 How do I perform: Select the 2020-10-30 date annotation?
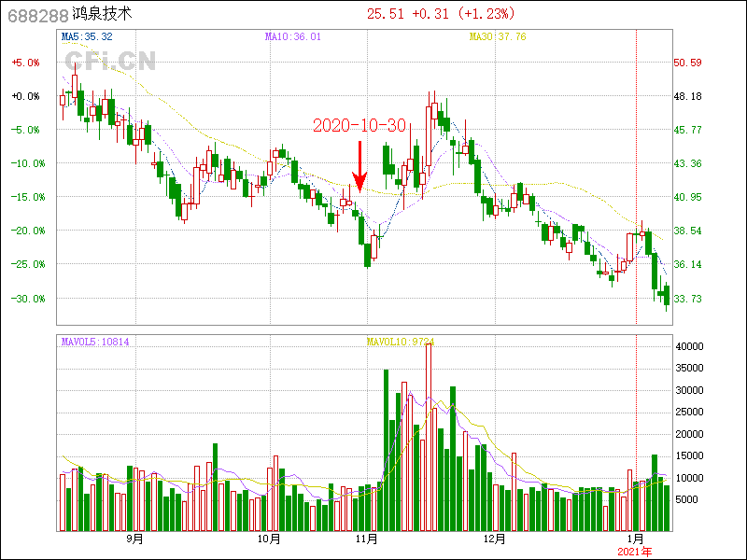click(359, 126)
